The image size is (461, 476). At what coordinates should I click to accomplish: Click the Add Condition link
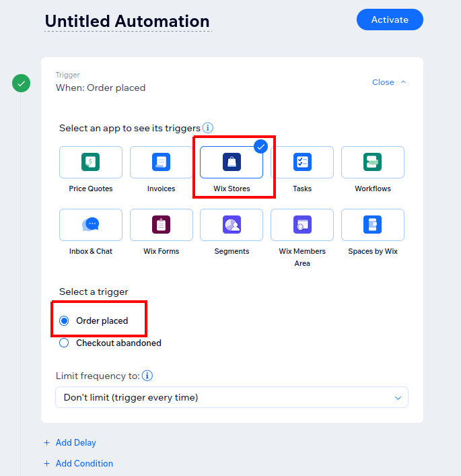click(84, 464)
